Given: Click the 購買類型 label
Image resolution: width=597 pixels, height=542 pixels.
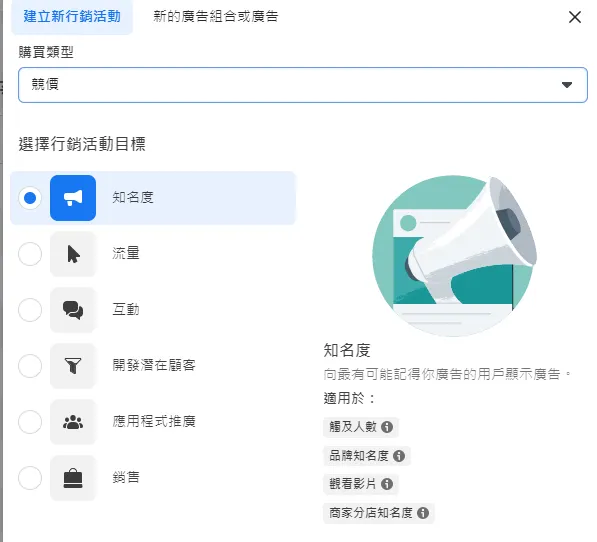Looking at the screenshot, I should click(x=46, y=52).
